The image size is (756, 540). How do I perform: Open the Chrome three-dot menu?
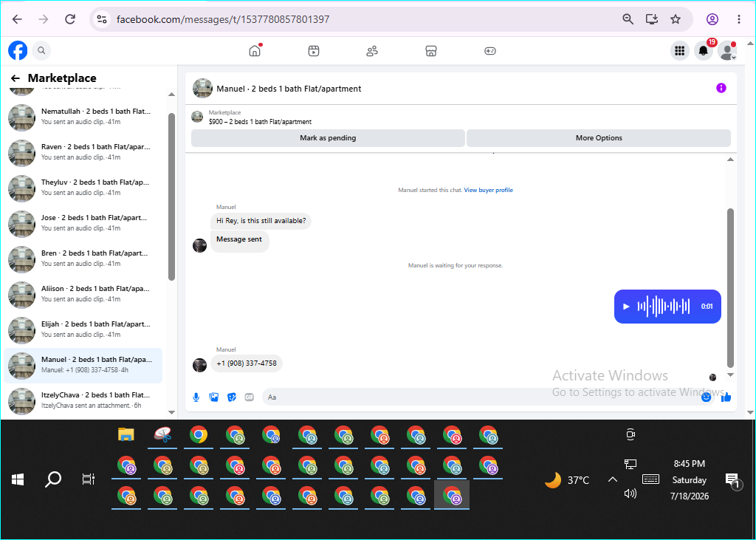(x=738, y=19)
